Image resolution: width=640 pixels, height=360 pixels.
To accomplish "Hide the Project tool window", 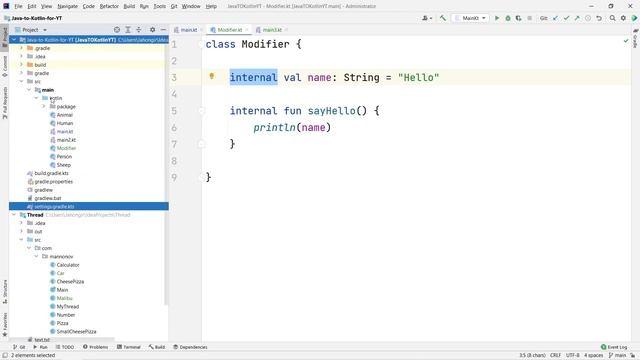I will pos(163,30).
